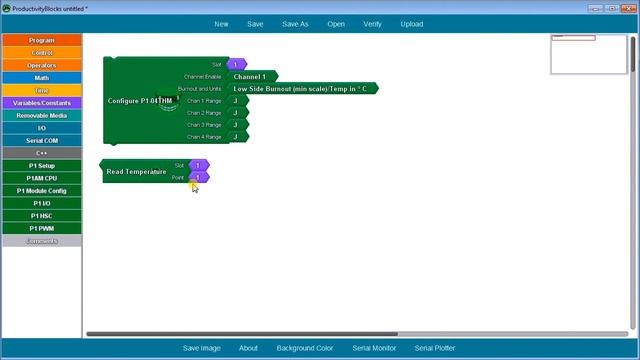Open the P1 HSC category
The width and height of the screenshot is (640, 360).
42,216
